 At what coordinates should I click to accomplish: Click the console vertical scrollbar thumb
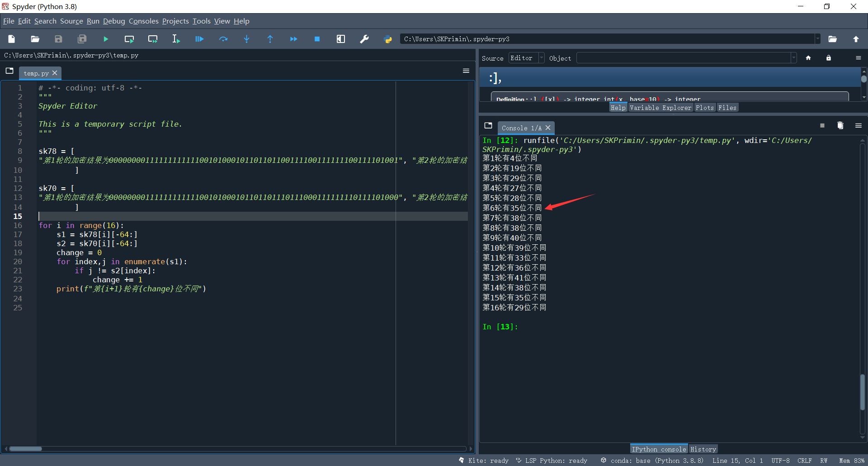[863, 392]
